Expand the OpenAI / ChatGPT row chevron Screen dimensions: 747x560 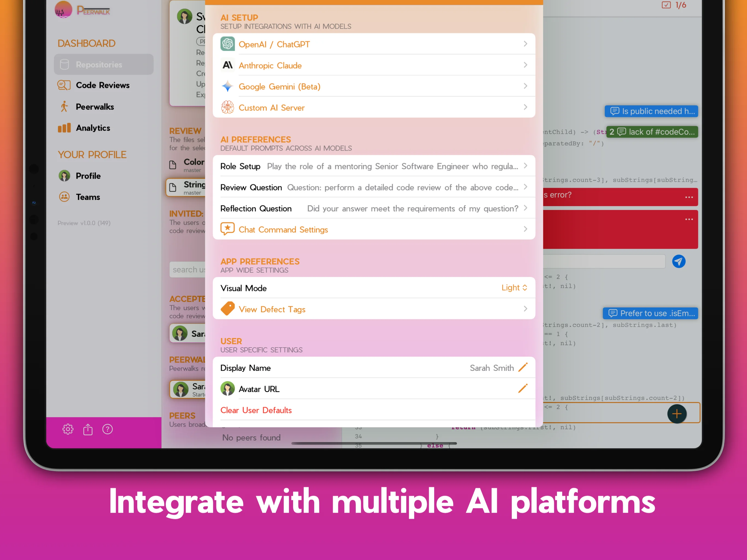[x=526, y=44]
